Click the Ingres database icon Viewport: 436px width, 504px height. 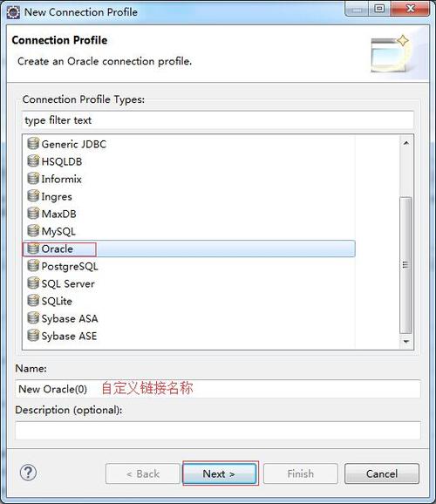[33, 195]
